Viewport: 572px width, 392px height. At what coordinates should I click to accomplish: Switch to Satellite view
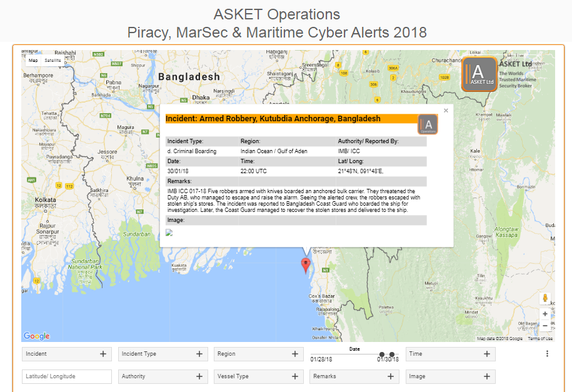coord(53,60)
